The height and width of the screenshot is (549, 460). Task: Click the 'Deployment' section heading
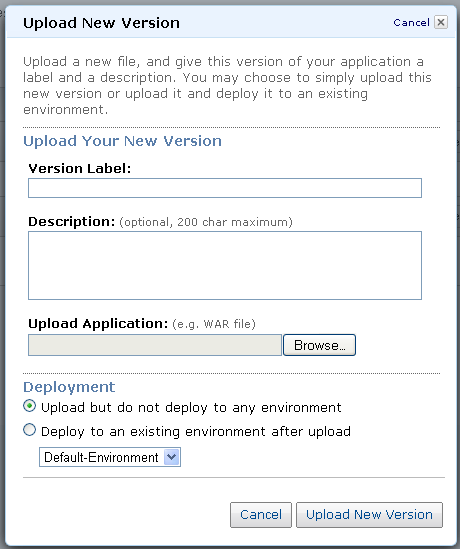[x=69, y=388]
